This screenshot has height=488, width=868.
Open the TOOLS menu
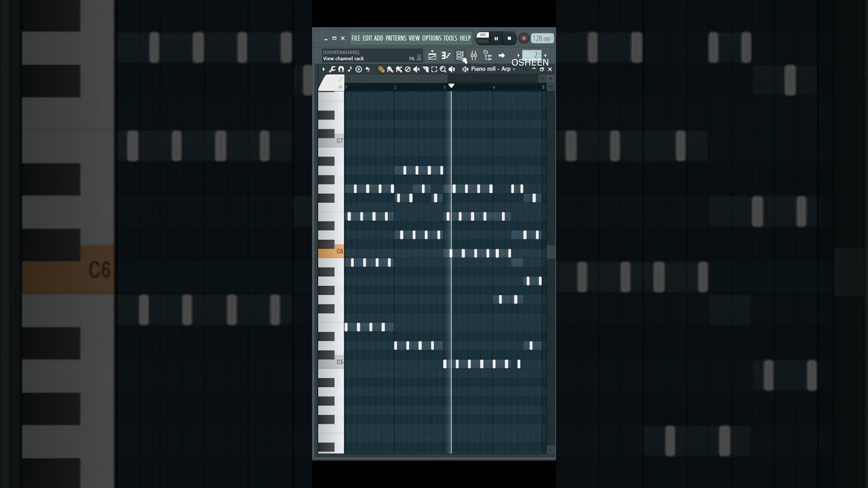point(450,38)
